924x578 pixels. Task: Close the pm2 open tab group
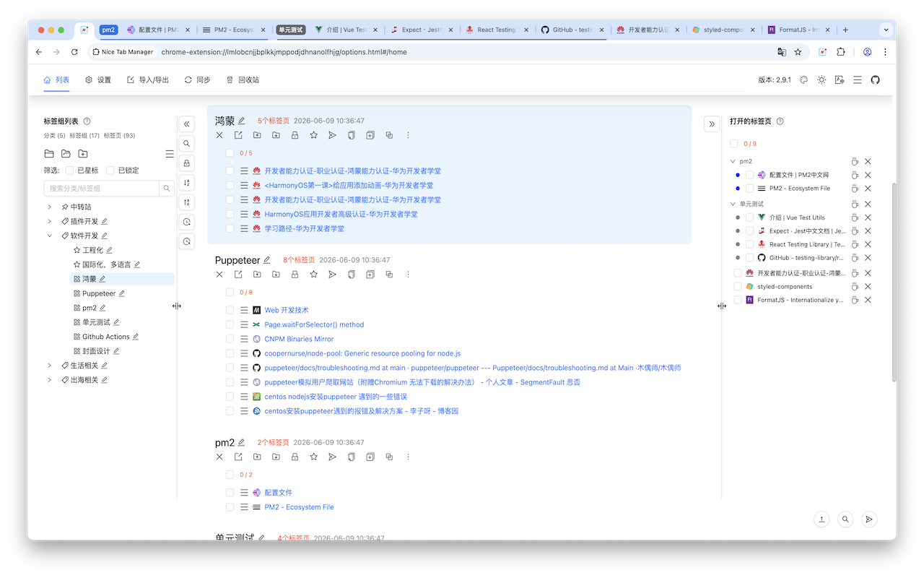[x=868, y=162]
